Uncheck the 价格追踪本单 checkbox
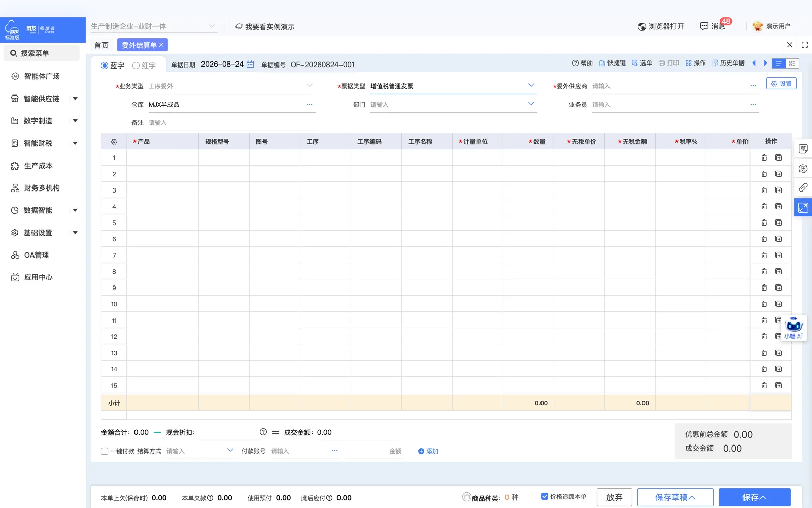The image size is (812, 508). click(x=545, y=496)
